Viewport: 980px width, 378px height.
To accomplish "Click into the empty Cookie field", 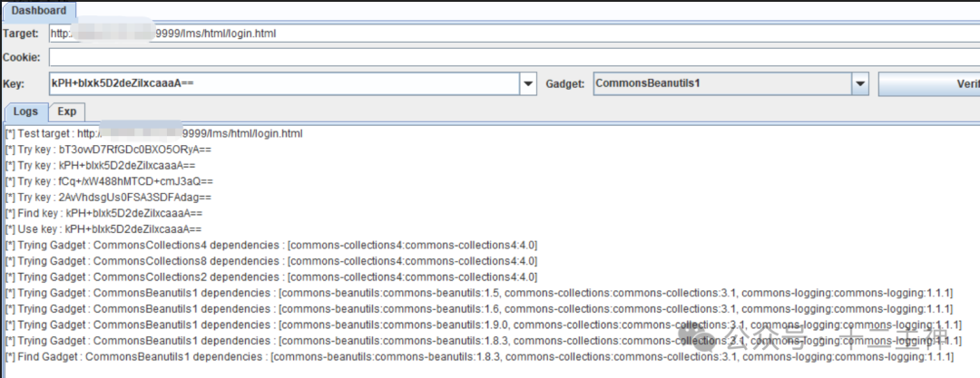I will click(508, 57).
